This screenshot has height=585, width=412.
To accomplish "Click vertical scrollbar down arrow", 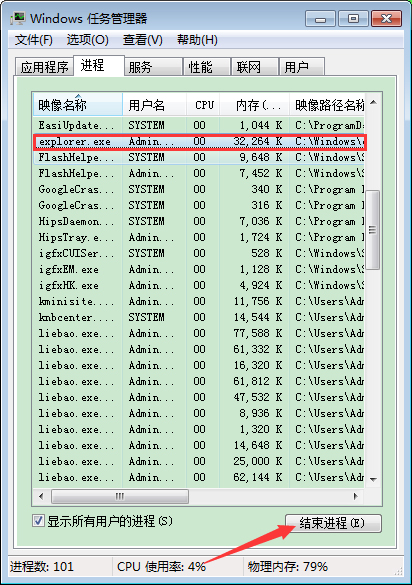I will coord(373,479).
